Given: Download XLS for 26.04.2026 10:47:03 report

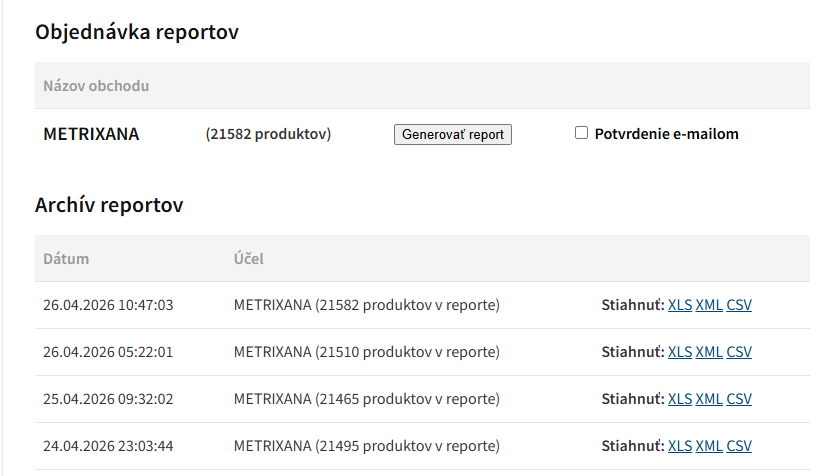Looking at the screenshot, I should click(x=679, y=305).
